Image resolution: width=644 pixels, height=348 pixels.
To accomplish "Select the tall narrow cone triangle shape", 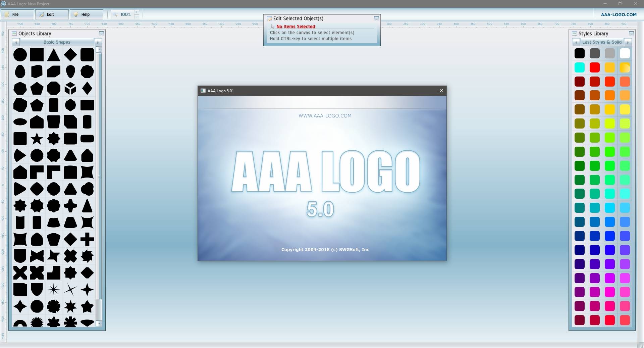I will (x=87, y=206).
